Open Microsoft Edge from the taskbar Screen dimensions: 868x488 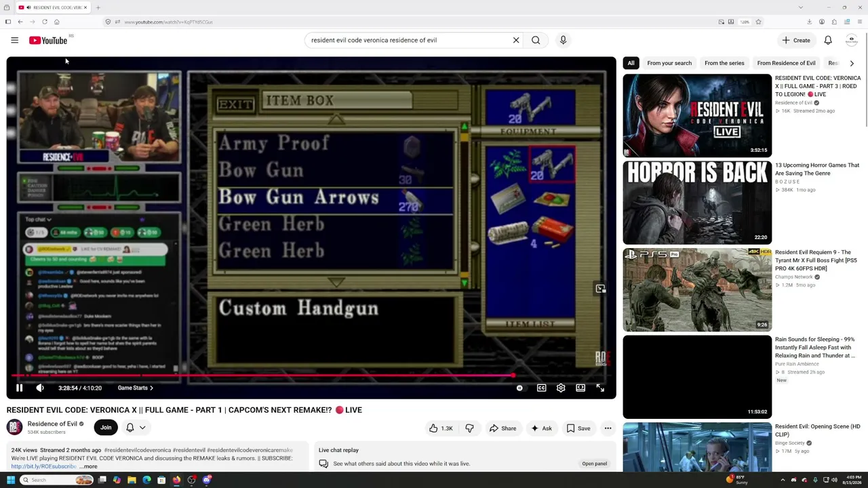coord(146,480)
